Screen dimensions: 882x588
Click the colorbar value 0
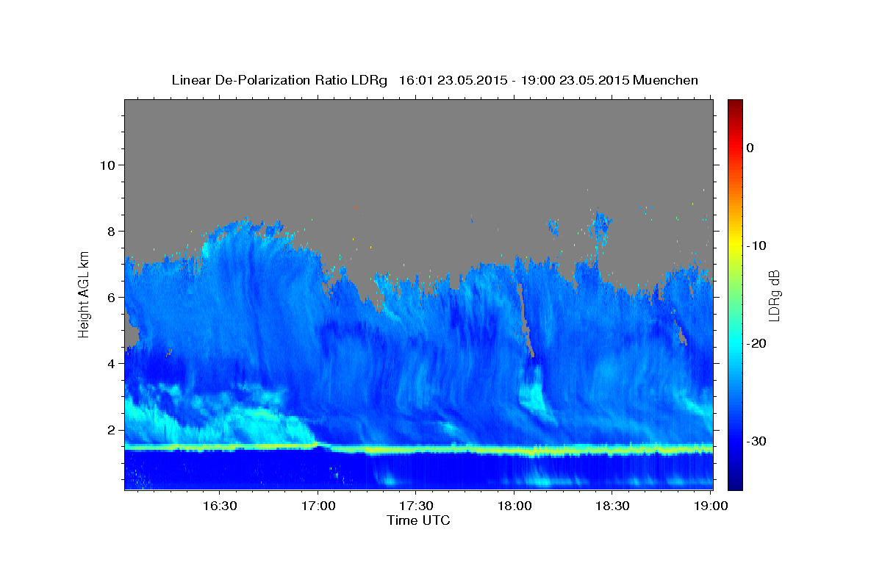(750, 148)
